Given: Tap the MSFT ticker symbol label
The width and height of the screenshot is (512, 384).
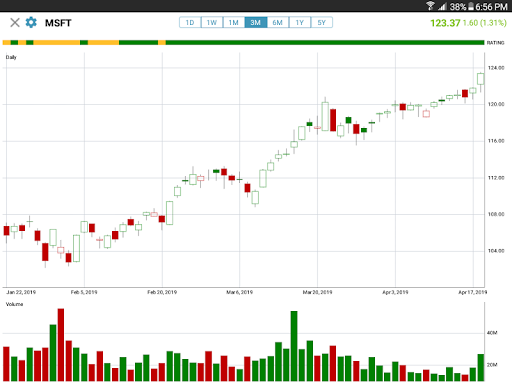Looking at the screenshot, I should pos(58,23).
